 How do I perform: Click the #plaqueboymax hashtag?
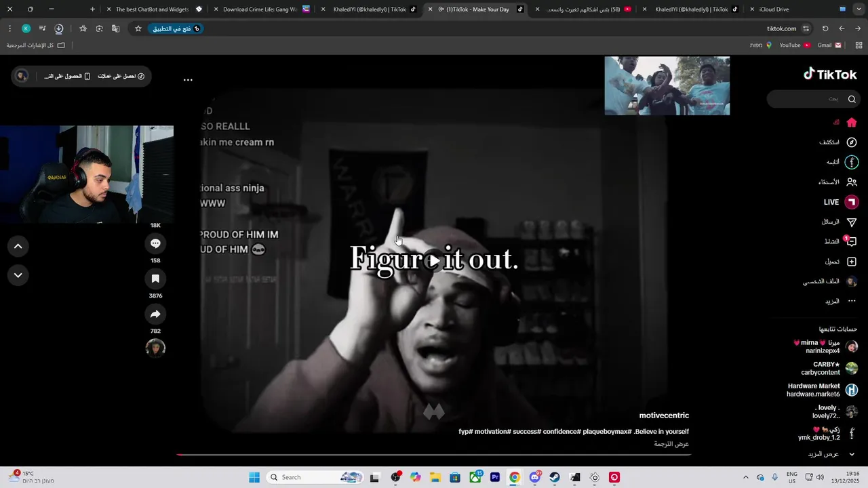click(x=607, y=432)
